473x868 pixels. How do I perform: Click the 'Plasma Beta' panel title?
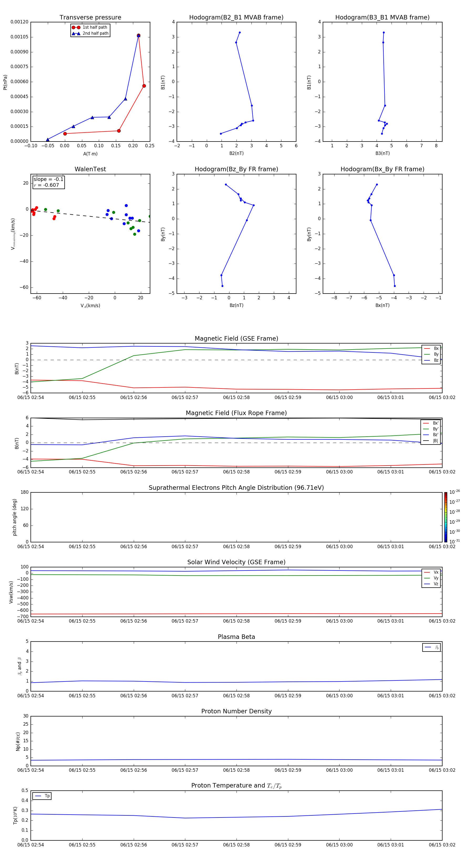click(x=236, y=637)
